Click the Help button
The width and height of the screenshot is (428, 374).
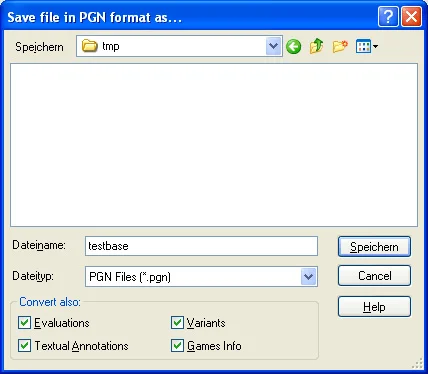tap(374, 307)
